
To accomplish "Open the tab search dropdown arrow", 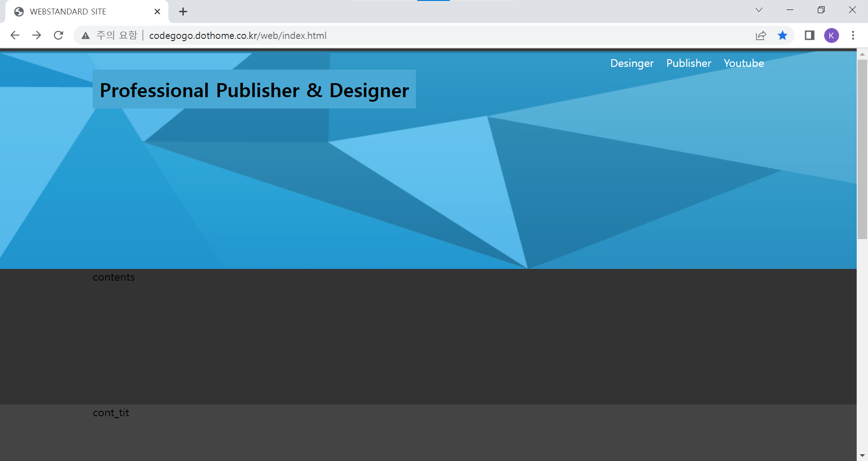I will (x=759, y=10).
